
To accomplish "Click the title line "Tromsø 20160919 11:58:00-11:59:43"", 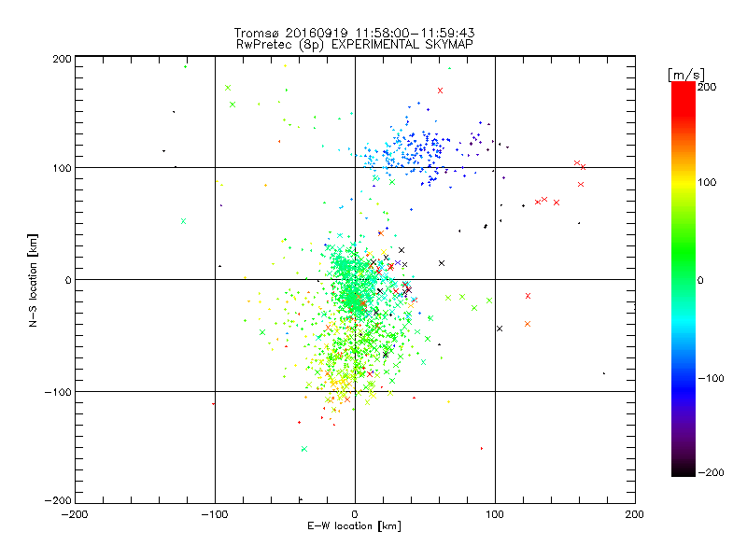I will coord(354,33).
